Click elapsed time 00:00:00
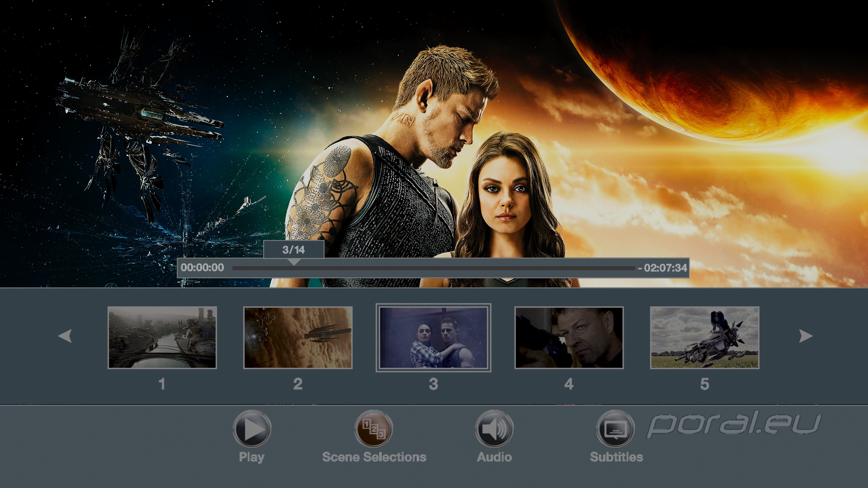868x488 pixels. point(202,267)
